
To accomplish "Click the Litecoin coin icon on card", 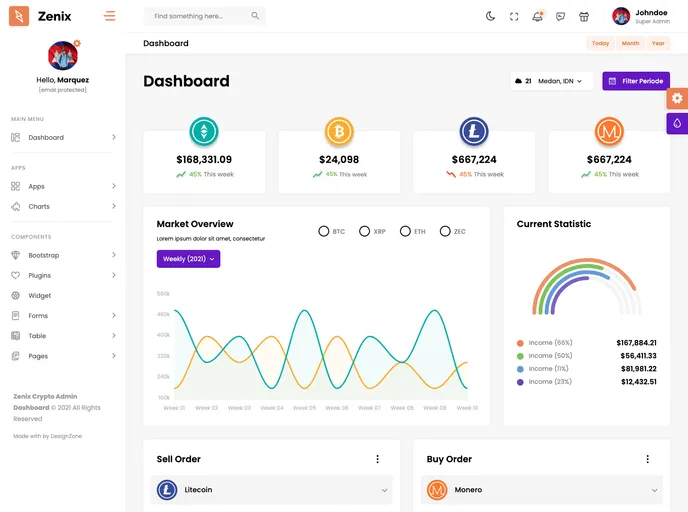I will (x=474, y=131).
